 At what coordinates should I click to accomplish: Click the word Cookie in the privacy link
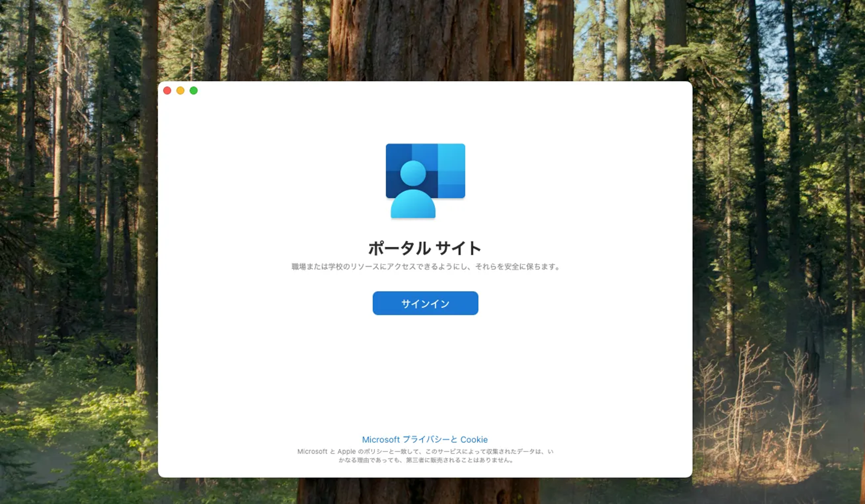(x=474, y=439)
